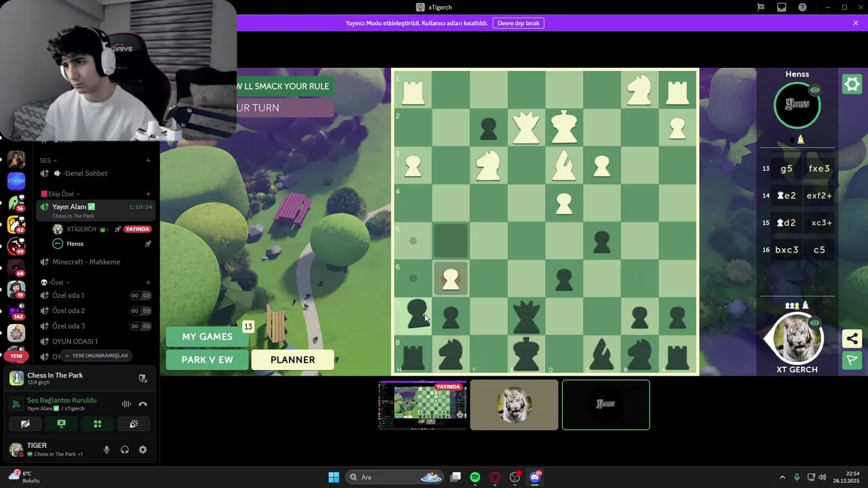Select move 13 g5 in move list

click(787, 169)
